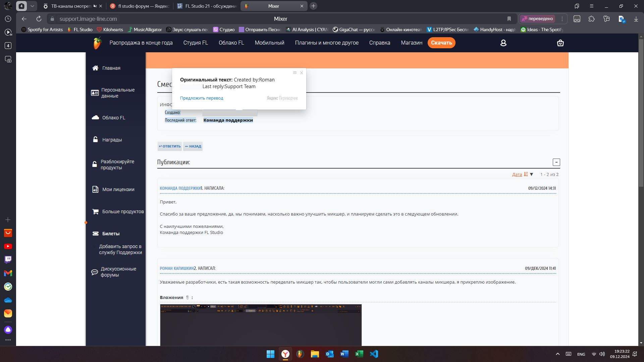Open Outlook from the taskbar

(330, 354)
